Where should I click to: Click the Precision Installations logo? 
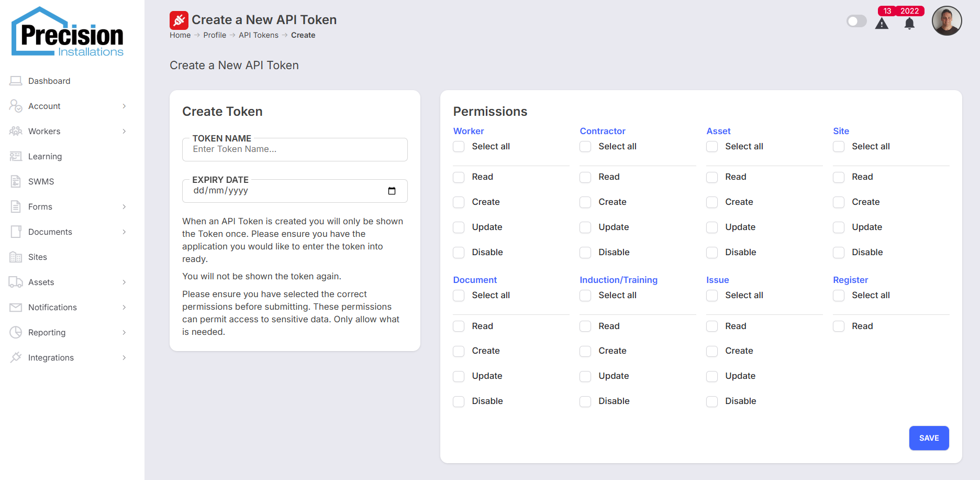pos(68,32)
